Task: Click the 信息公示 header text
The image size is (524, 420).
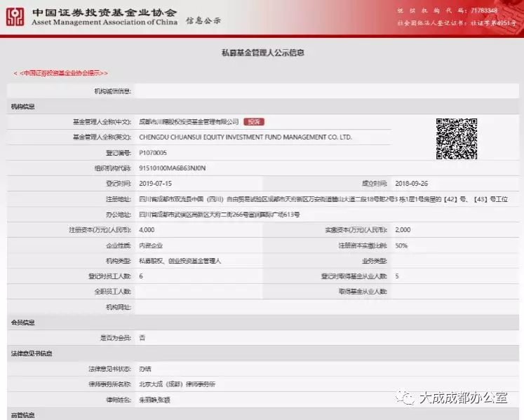Action: (203, 21)
